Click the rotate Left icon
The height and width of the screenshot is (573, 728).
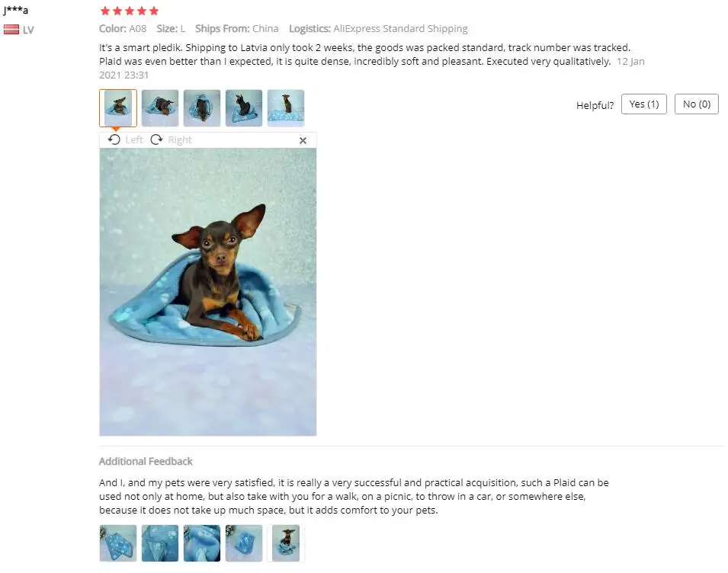[x=114, y=139]
